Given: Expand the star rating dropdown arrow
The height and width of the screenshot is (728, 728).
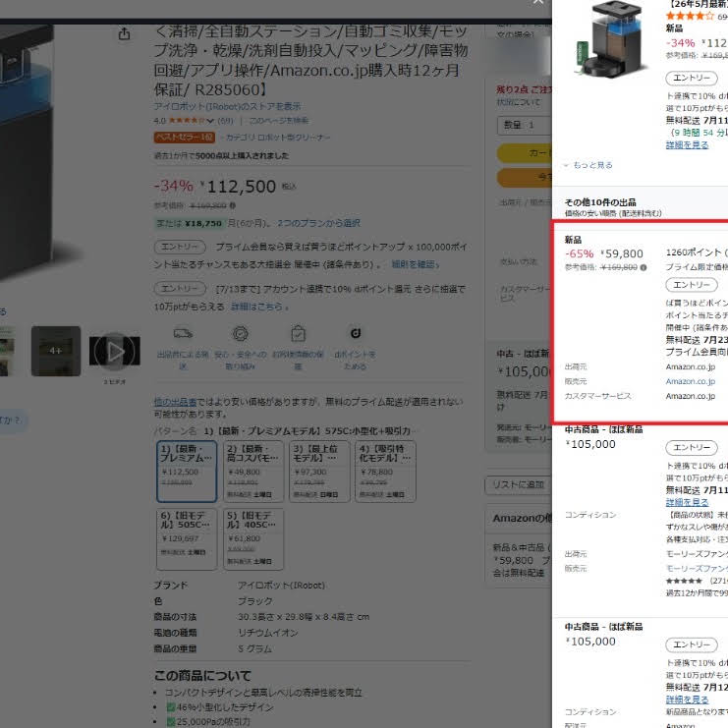Looking at the screenshot, I should pos(210,121).
